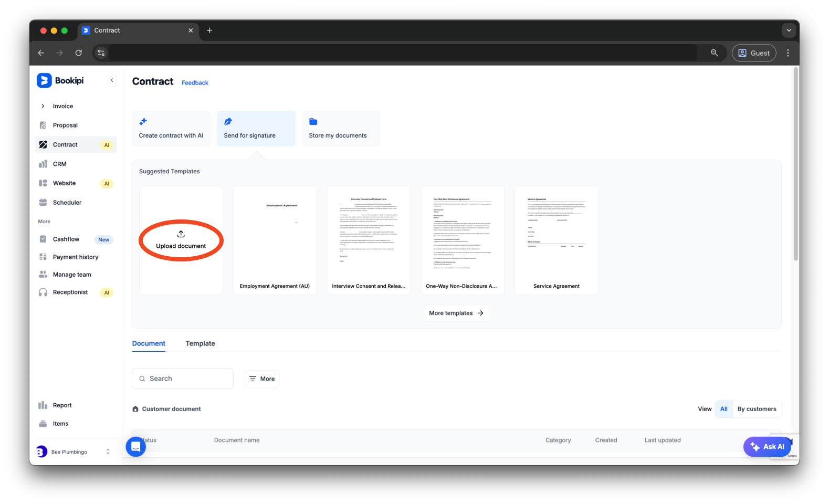This screenshot has height=504, width=829.
Task: Click the page vertical scrollbar
Action: point(796,163)
